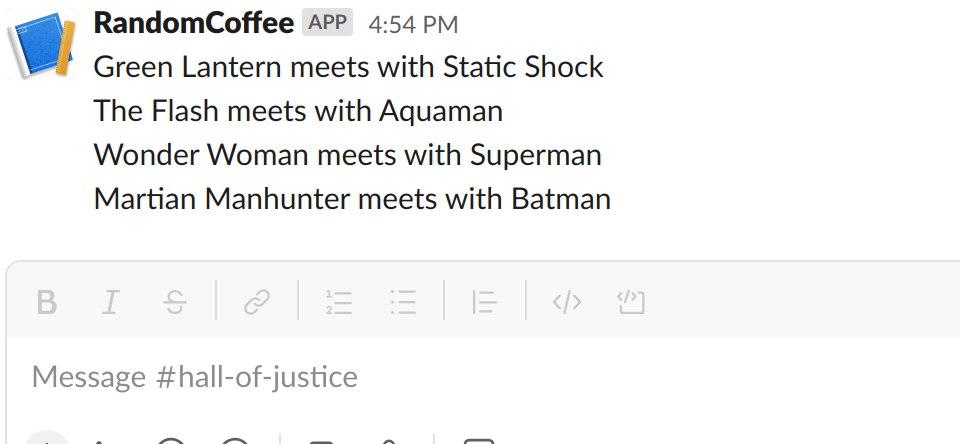Open RandomCoffee sender name profile

[x=194, y=23]
